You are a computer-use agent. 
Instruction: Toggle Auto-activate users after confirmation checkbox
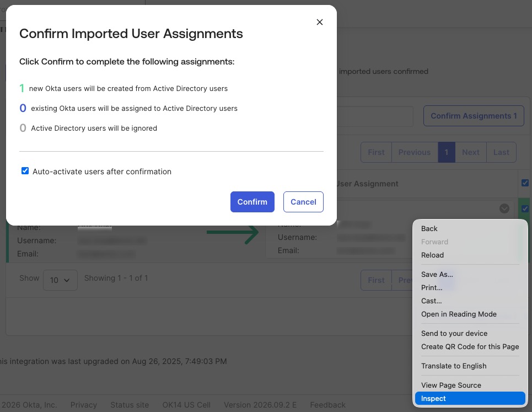pos(25,171)
